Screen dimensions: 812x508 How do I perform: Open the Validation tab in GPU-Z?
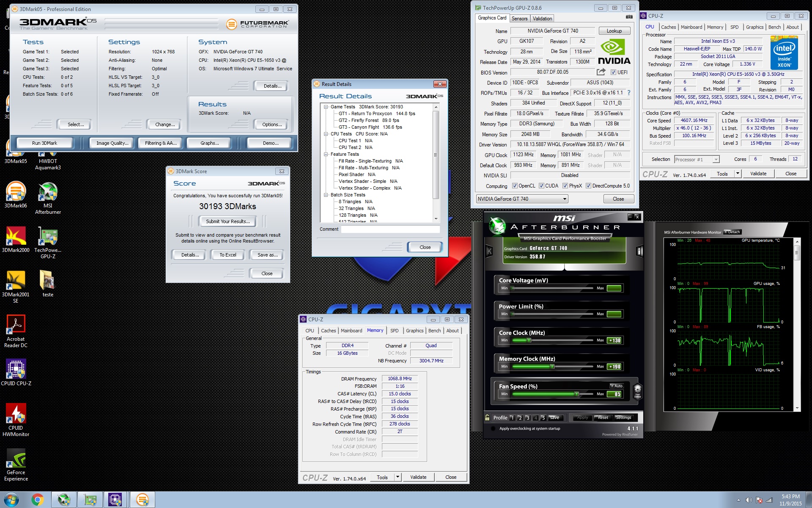pos(542,19)
